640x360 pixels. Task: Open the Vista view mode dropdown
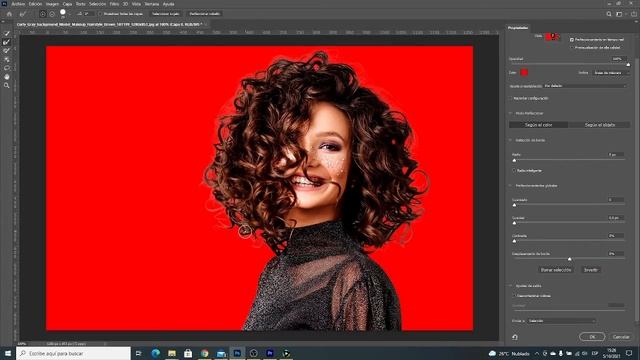click(x=553, y=36)
